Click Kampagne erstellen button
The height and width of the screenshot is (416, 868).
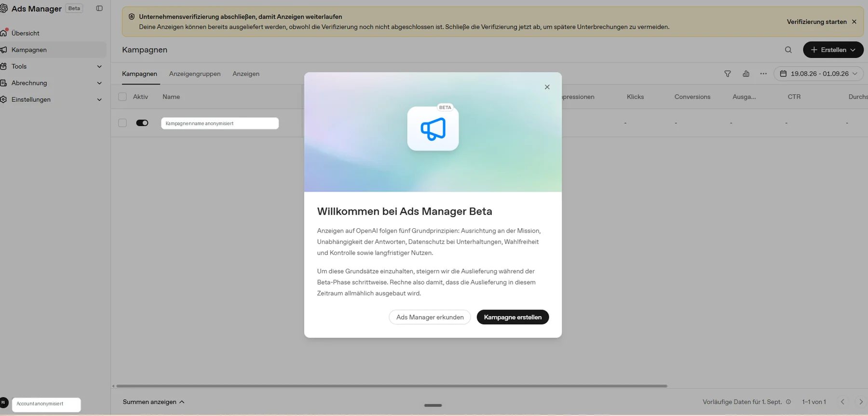pos(513,317)
